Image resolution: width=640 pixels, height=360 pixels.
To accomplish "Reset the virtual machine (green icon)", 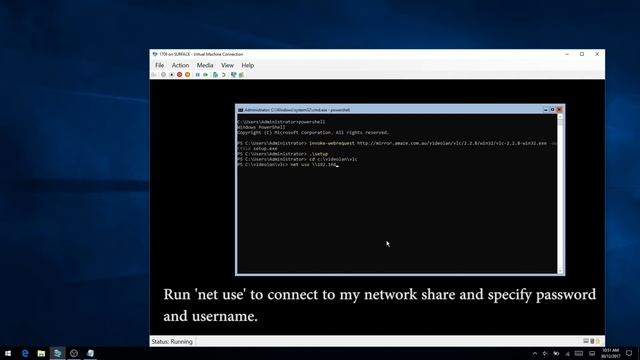I will pos(205,75).
